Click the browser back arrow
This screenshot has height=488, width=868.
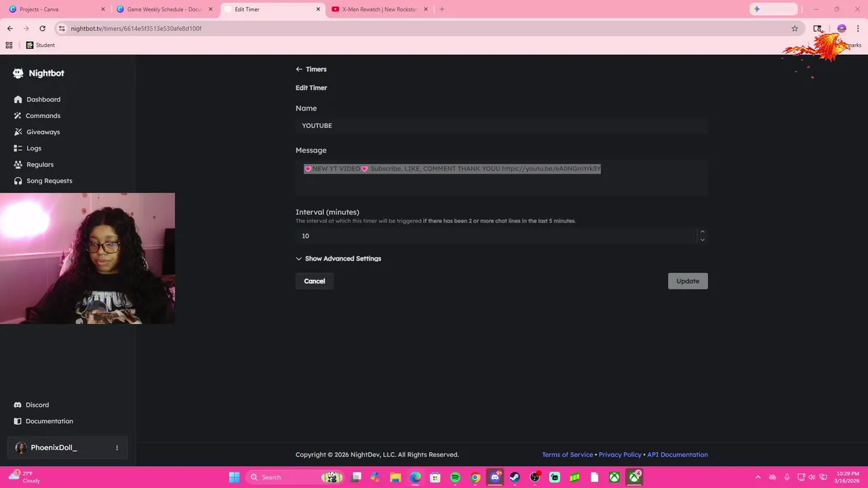pyautogui.click(x=9, y=28)
